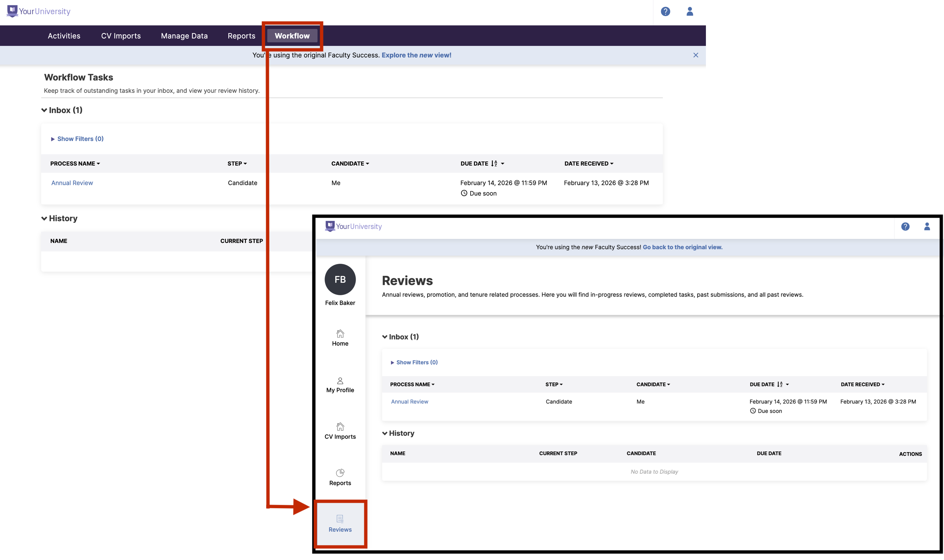
Task: Click Go back to the original view link
Action: tap(682, 247)
